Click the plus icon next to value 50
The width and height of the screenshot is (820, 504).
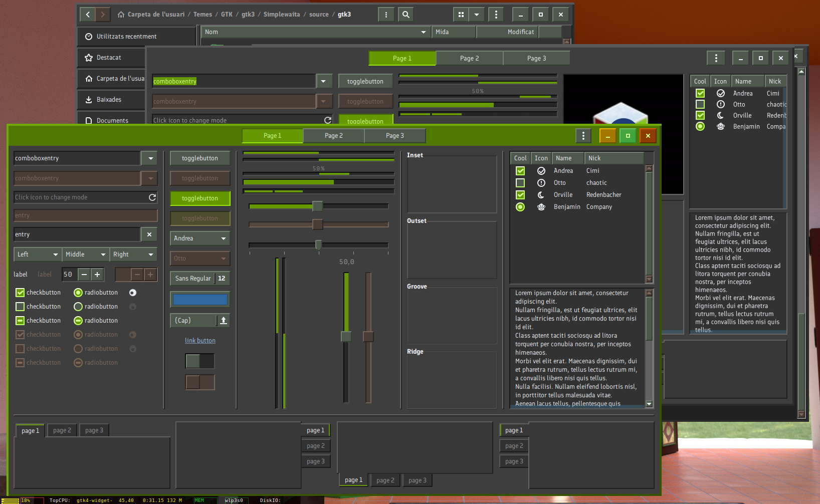(97, 275)
